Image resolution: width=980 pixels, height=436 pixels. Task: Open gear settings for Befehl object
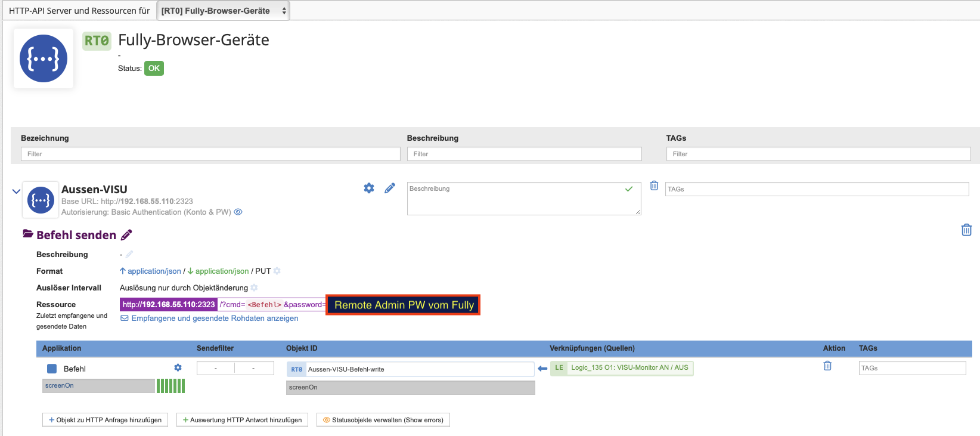[x=178, y=368]
